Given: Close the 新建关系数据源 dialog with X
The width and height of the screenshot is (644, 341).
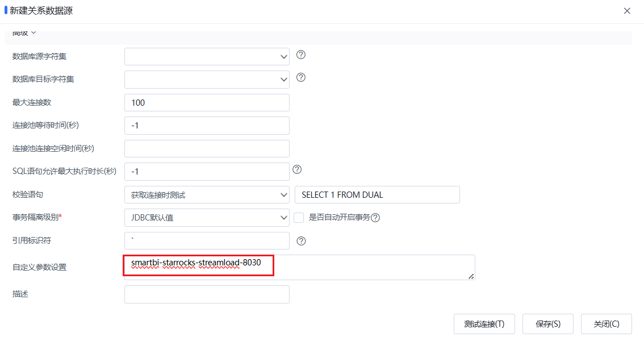Looking at the screenshot, I should click(627, 11).
